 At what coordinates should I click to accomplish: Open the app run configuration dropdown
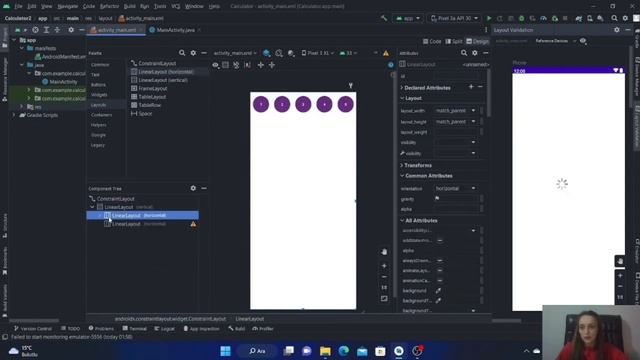pyautogui.click(x=408, y=18)
